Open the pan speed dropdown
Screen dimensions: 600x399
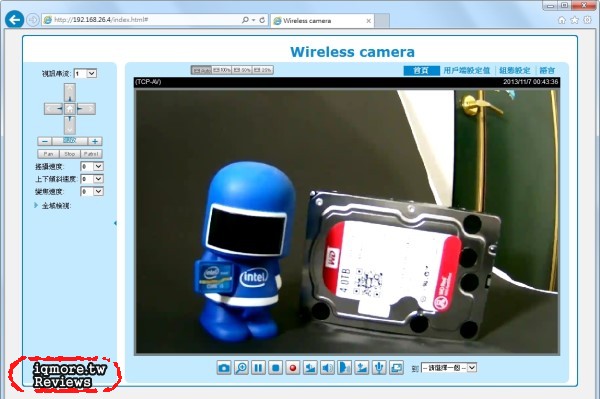(92, 166)
